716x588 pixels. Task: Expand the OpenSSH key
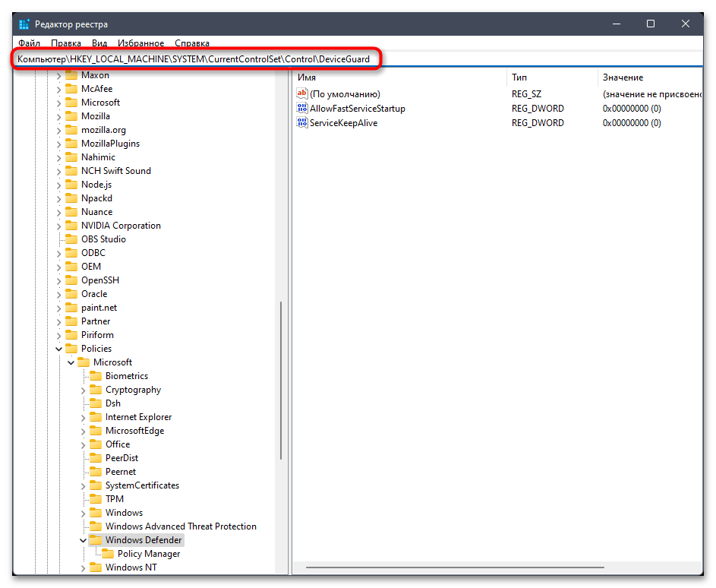(x=59, y=281)
